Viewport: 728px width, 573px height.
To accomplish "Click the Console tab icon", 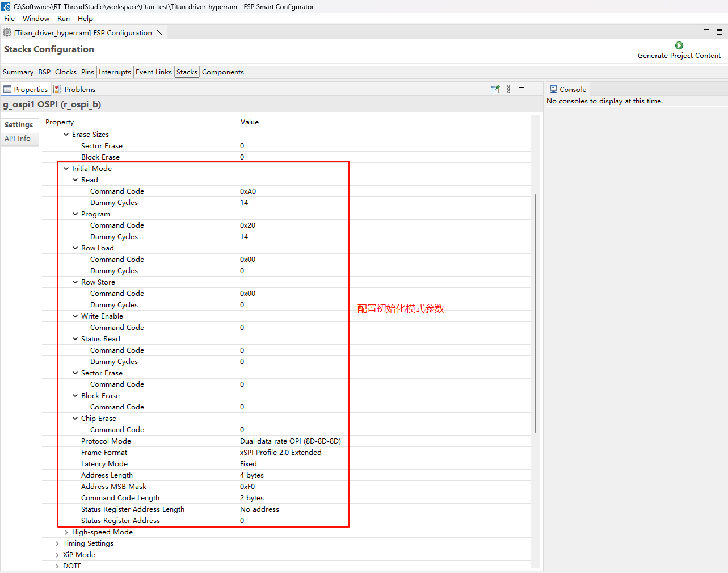I will pos(553,89).
